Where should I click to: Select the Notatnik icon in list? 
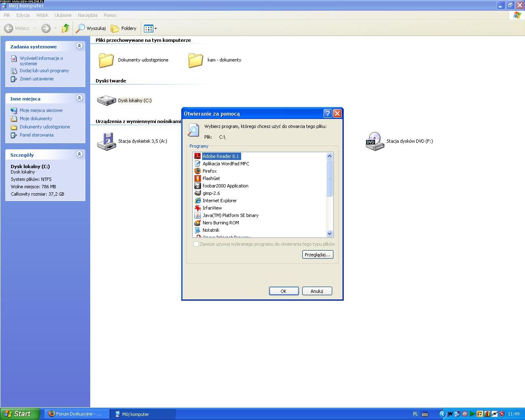(x=197, y=230)
